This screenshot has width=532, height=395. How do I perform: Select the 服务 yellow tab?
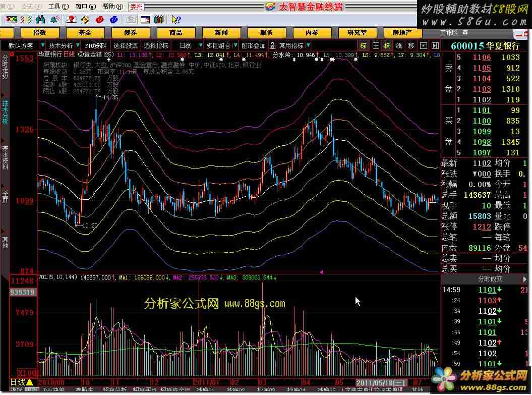[x=267, y=33]
